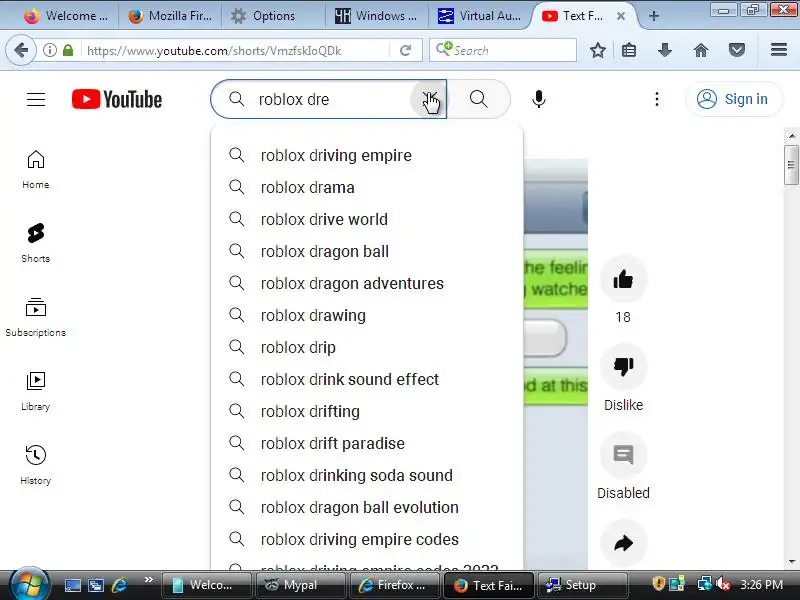The height and width of the screenshot is (600, 800).
Task: Like the short with thumbs up
Action: (623, 279)
